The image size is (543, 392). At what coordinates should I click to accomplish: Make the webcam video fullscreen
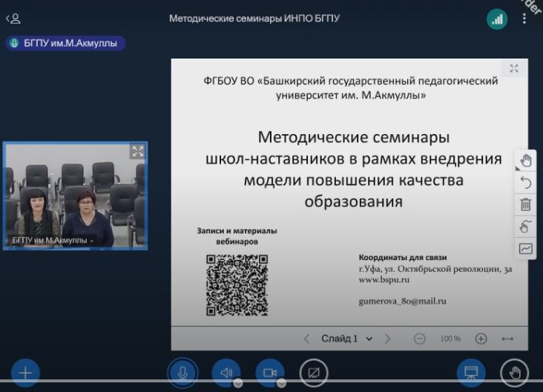click(137, 151)
